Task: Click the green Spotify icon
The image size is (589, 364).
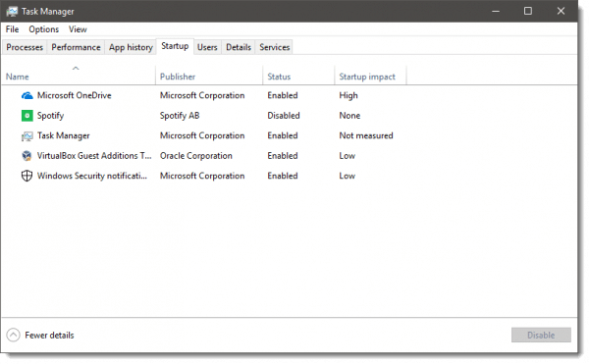Action: click(27, 116)
